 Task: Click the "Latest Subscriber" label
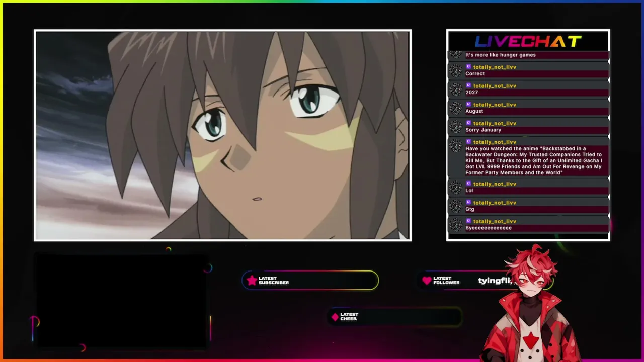[x=274, y=280]
